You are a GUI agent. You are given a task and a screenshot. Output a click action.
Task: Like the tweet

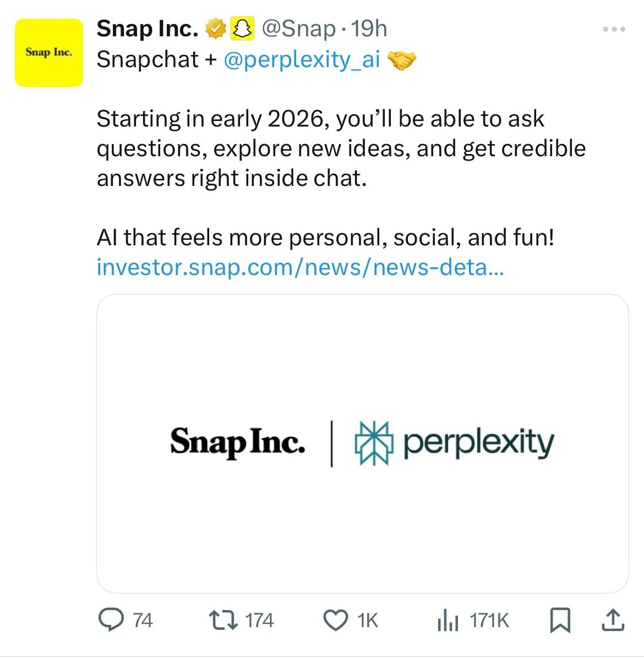tap(336, 620)
